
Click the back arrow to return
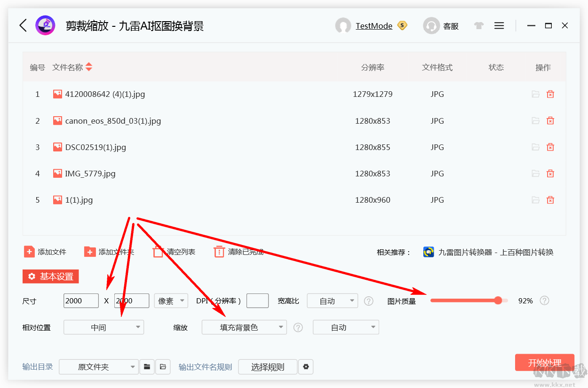coord(23,25)
